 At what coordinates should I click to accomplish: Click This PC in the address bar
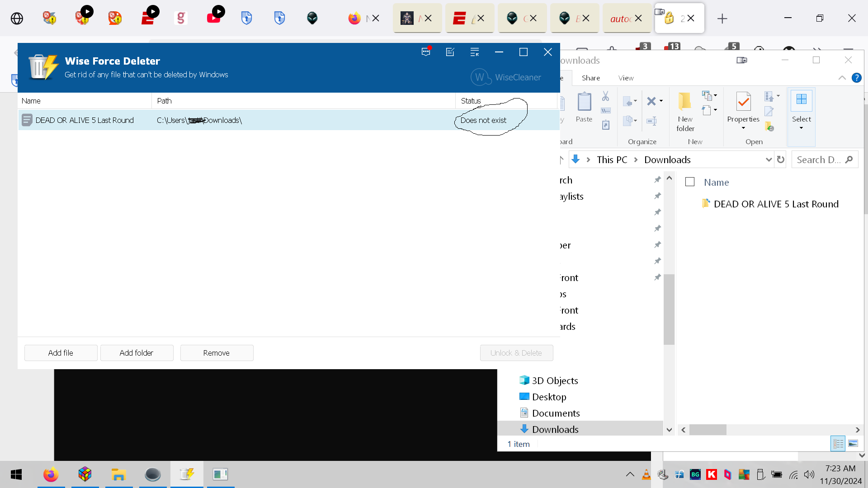612,160
